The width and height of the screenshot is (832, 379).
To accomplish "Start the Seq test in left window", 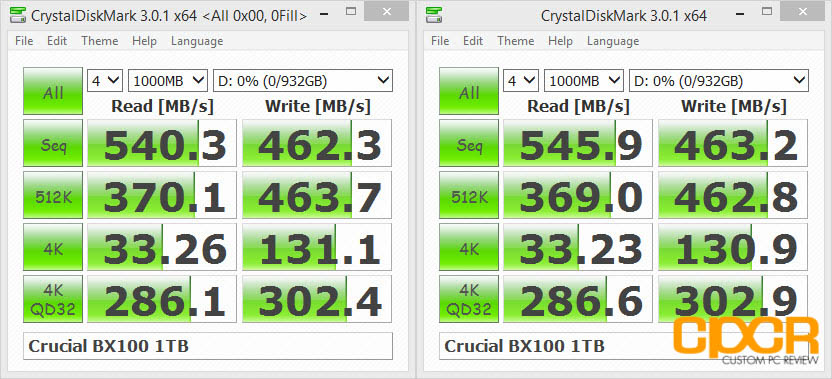I will coord(53,143).
